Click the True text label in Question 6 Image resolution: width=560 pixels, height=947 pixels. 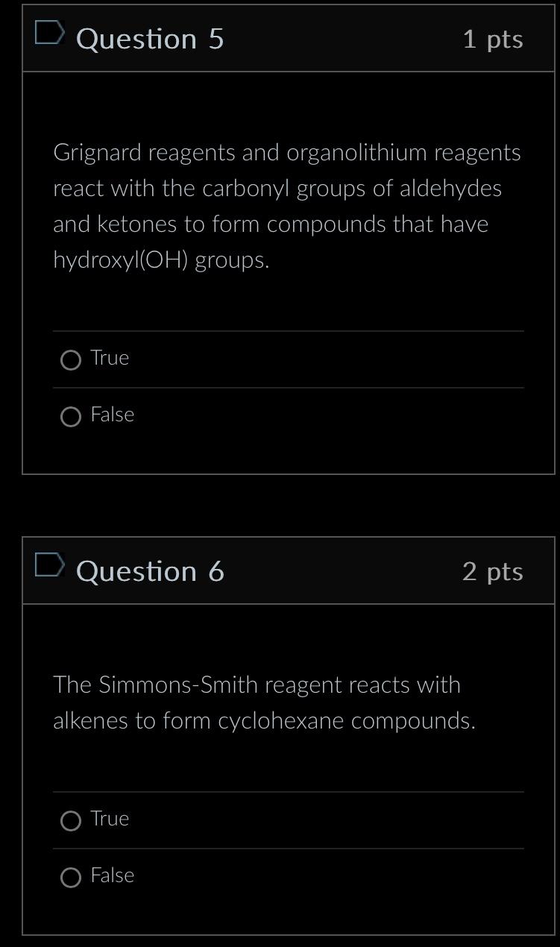109,819
